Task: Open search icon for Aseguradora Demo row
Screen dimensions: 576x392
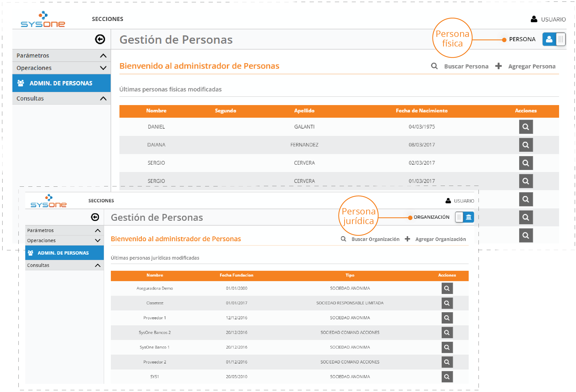Action: pyautogui.click(x=447, y=288)
